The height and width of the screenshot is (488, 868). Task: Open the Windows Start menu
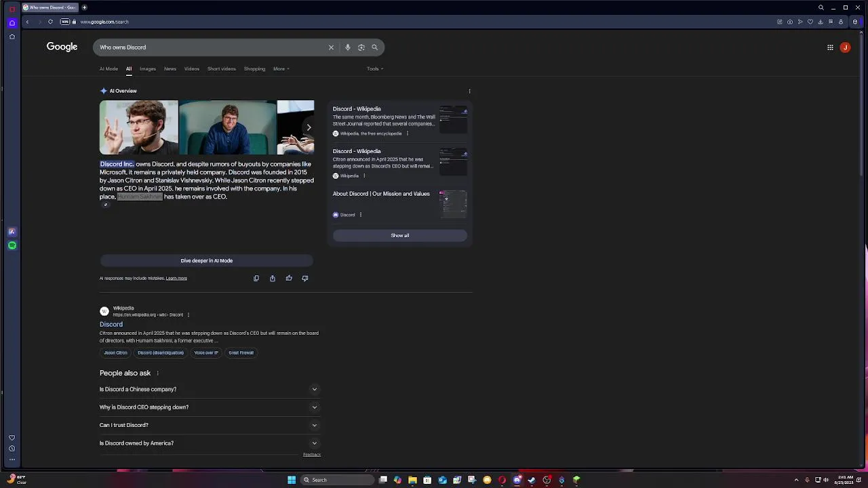[292, 480]
